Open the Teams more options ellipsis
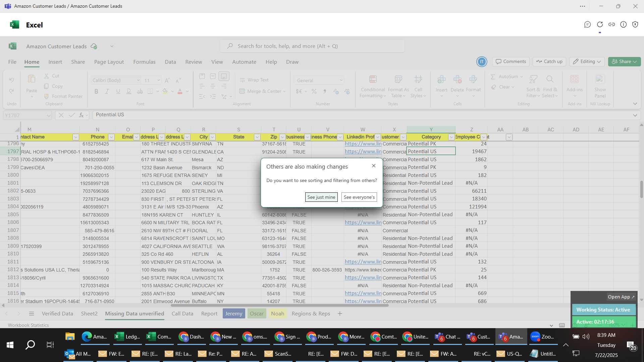Viewport: 644px width, 362px height. (583, 6)
